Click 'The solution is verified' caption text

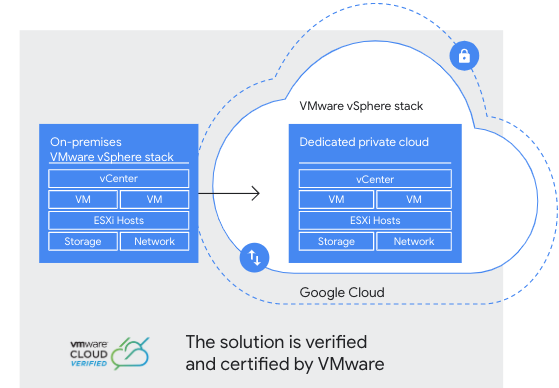[x=276, y=342]
